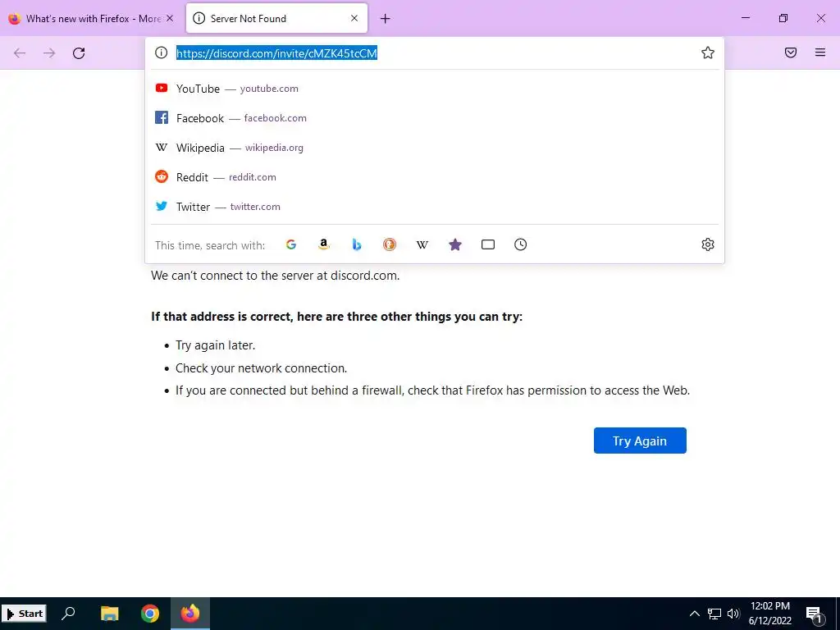Search history using the clock icon
This screenshot has height=630, width=840.
click(x=521, y=244)
